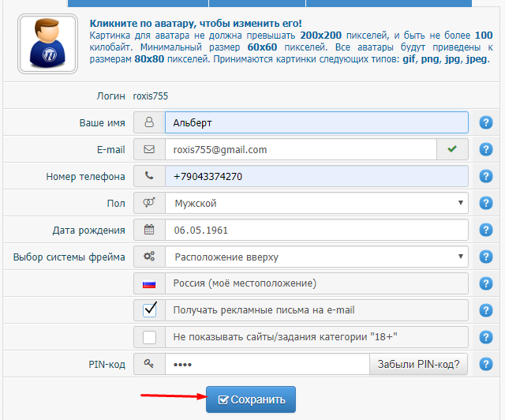Image resolution: width=505 pixels, height=420 pixels.
Task: Focus the E-mail field roxis755@gmail.com
Action: (301, 149)
